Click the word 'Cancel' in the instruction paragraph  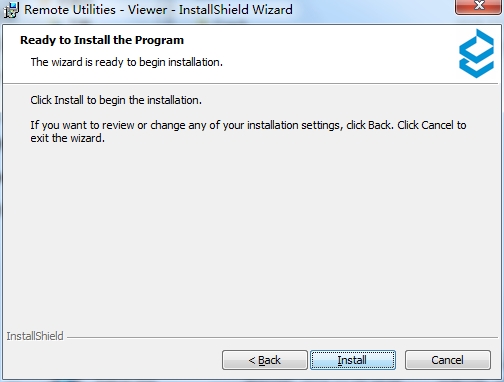(x=437, y=125)
